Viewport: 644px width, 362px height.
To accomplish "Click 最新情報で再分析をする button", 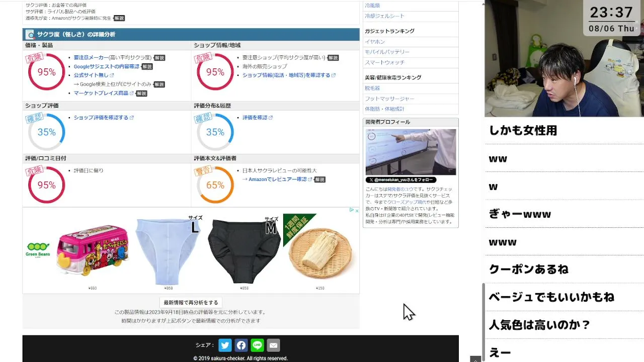I will (191, 303).
